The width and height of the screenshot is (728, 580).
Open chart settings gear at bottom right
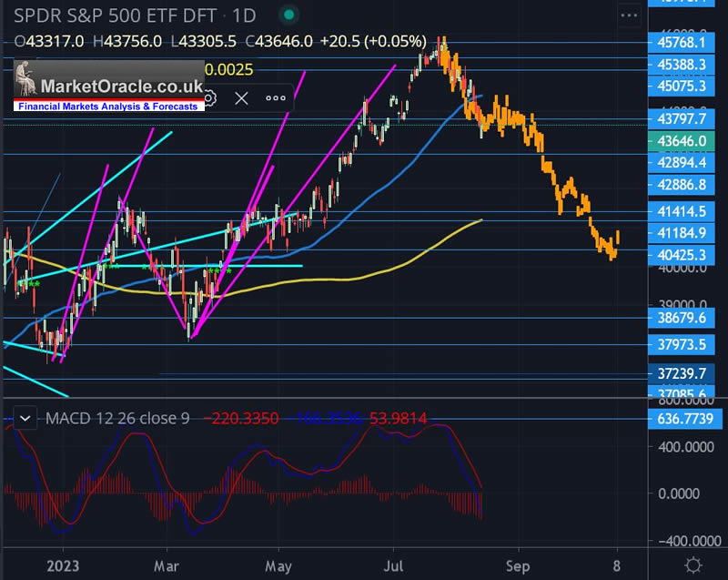[693, 565]
